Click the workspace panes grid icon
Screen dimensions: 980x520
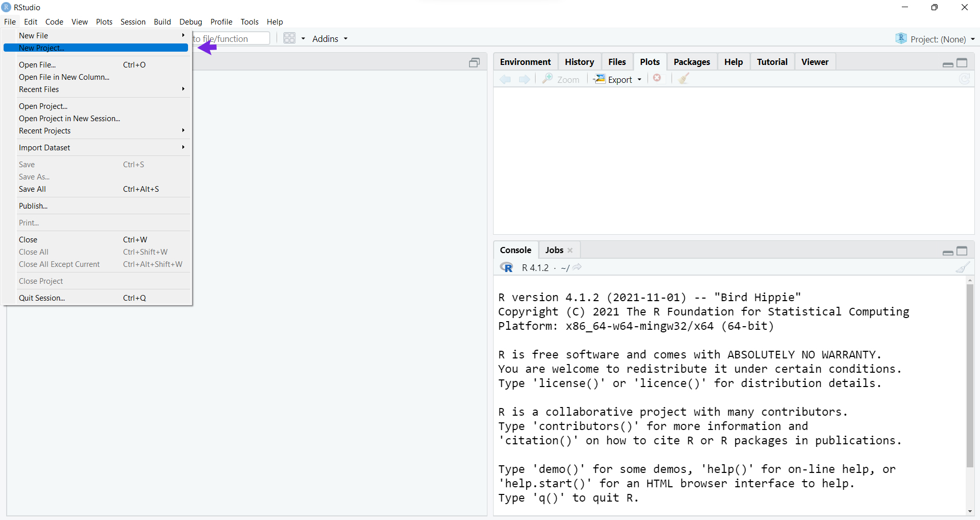290,38
